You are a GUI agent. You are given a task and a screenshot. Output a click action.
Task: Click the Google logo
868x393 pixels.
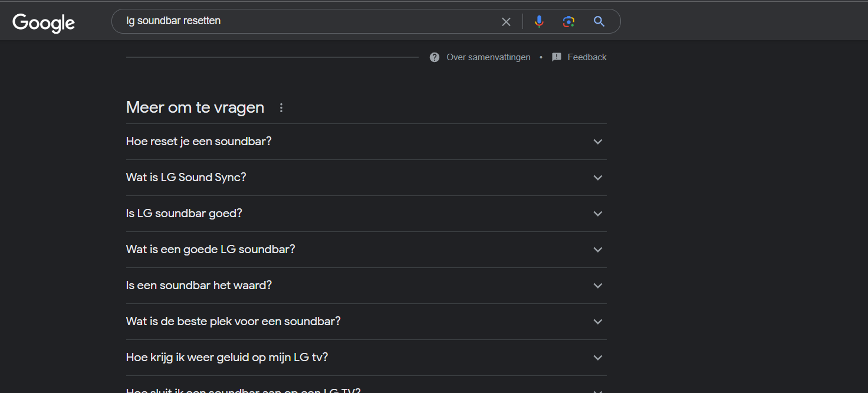click(44, 22)
